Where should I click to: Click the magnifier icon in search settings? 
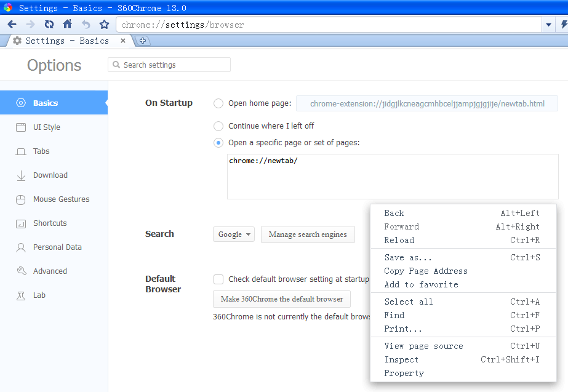pos(116,65)
